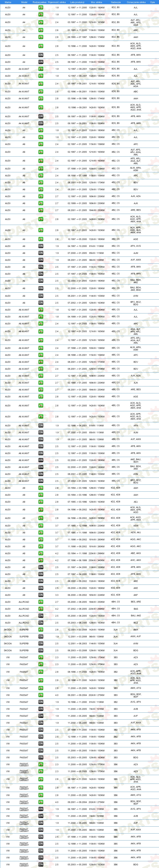Click the PB icon for Passat Variant 4.0 202kW
Viewport: 159px width, 868px height.
(x=41, y=802)
